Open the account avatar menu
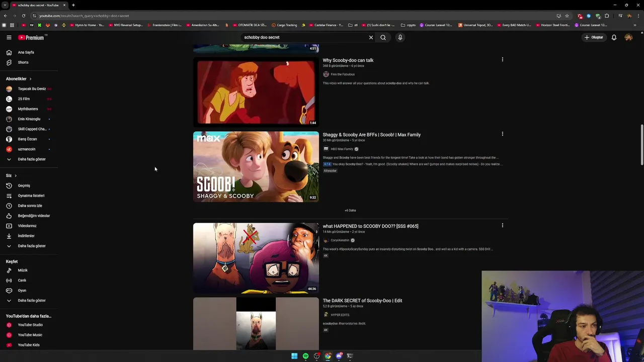This screenshot has width=644, height=362. click(628, 37)
